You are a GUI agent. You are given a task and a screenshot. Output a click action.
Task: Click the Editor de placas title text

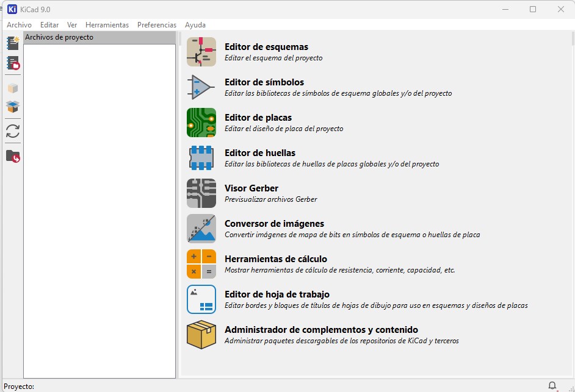tap(258, 118)
